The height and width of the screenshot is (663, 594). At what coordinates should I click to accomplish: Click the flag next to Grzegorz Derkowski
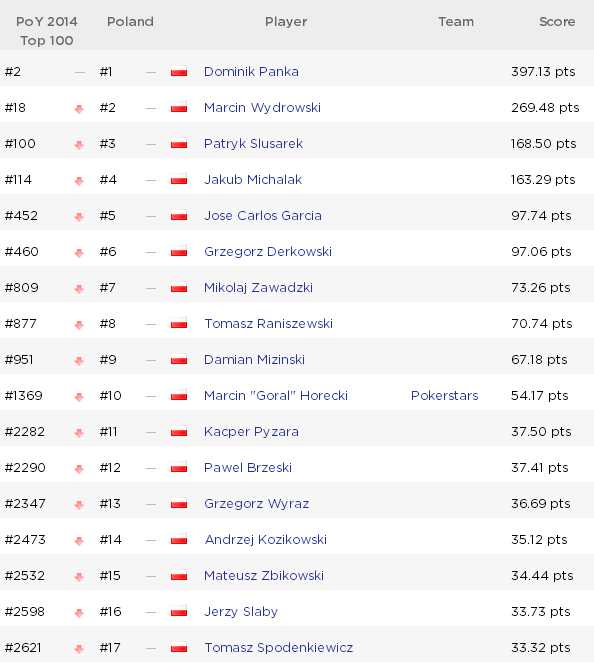tap(179, 252)
